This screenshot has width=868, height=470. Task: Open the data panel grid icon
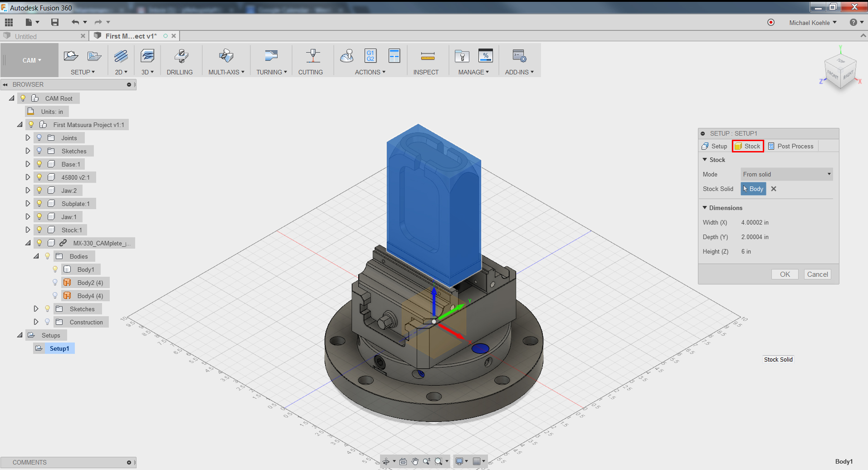click(x=9, y=22)
